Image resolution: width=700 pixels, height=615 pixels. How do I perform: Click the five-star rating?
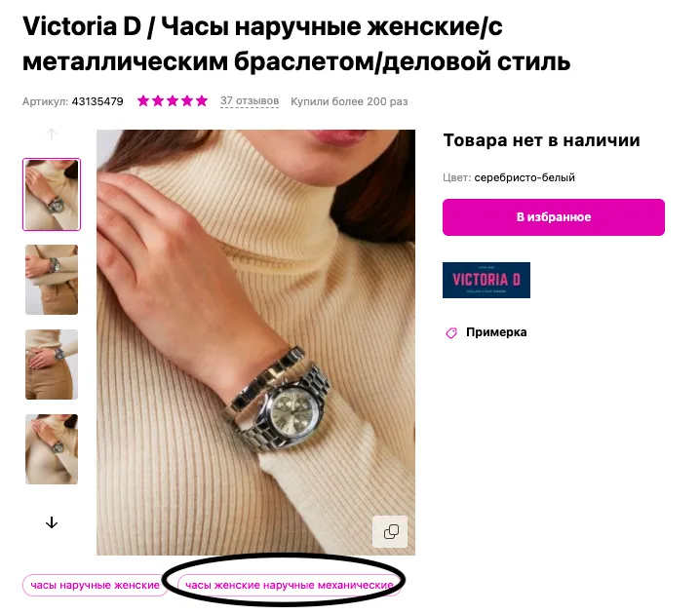click(173, 100)
